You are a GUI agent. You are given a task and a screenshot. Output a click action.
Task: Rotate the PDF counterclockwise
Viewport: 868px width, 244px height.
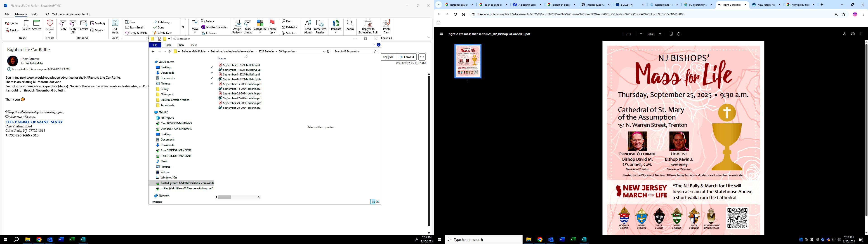click(x=679, y=34)
